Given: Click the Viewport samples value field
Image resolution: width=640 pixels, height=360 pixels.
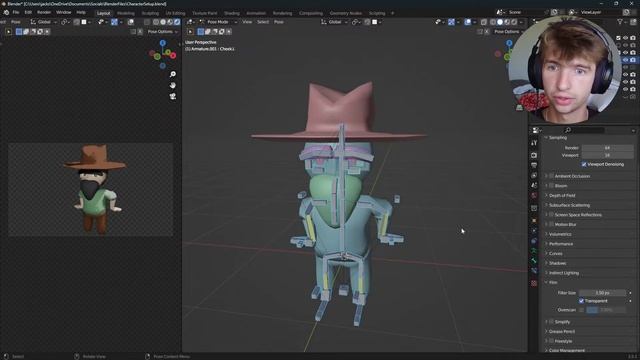Looking at the screenshot, I should tap(607, 155).
